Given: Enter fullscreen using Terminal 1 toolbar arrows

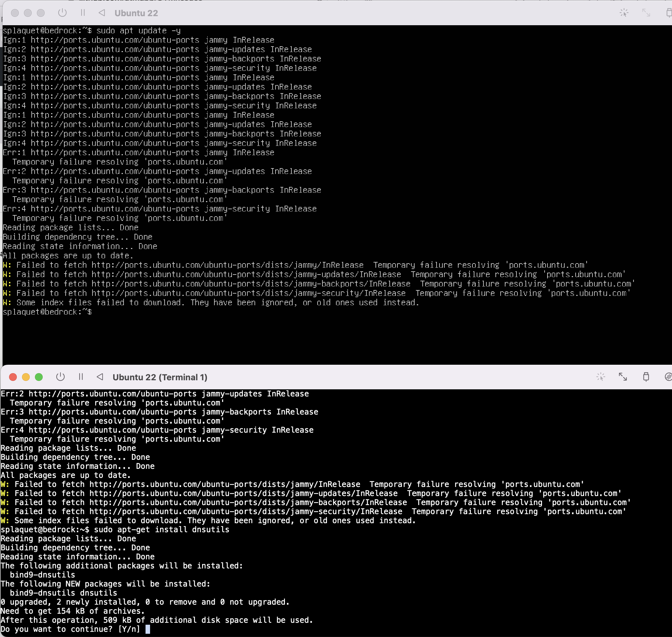Looking at the screenshot, I should [x=623, y=377].
